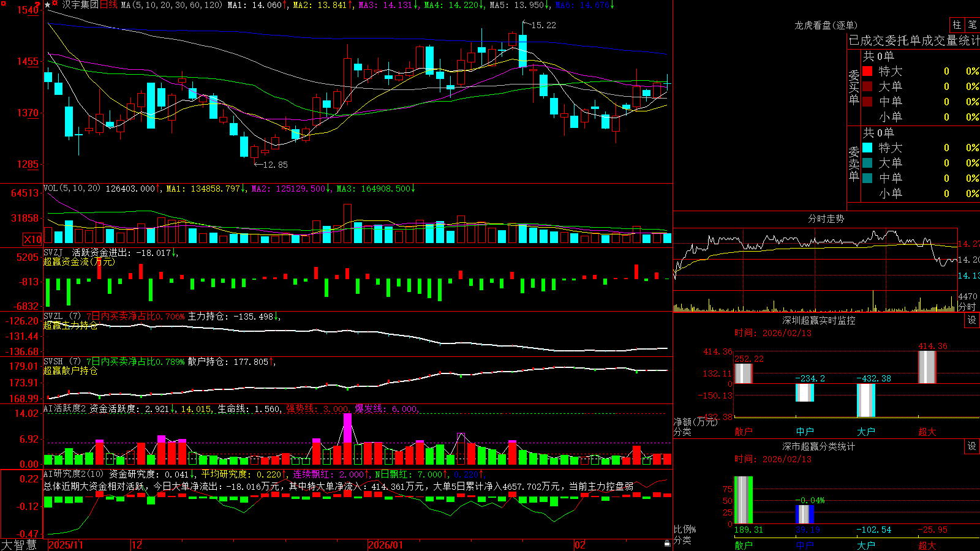Click the 超大 bar labeled 414.36
Screen dimensions: 980x551
pyautogui.click(x=927, y=367)
